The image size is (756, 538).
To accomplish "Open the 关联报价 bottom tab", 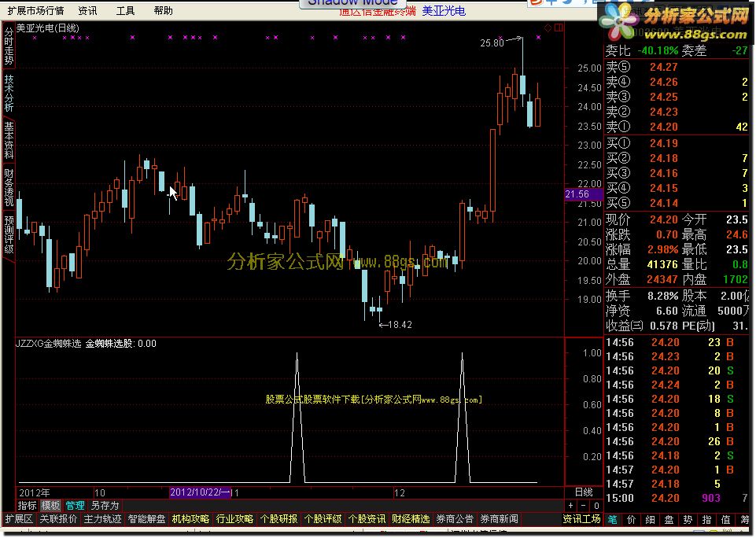I will click(x=58, y=519).
